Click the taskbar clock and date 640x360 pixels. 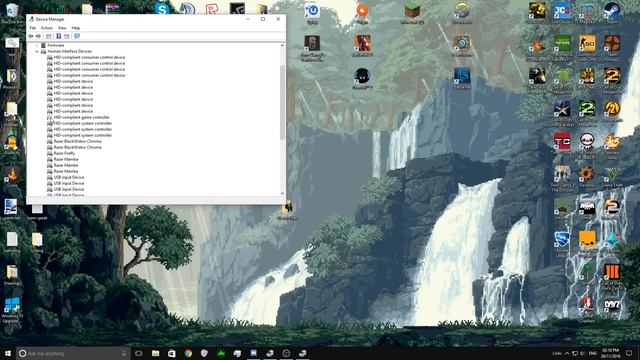pos(611,353)
